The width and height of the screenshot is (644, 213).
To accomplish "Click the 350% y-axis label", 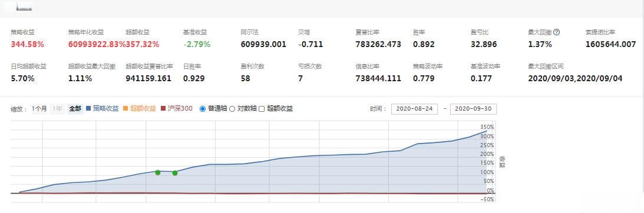I will coord(487,127).
